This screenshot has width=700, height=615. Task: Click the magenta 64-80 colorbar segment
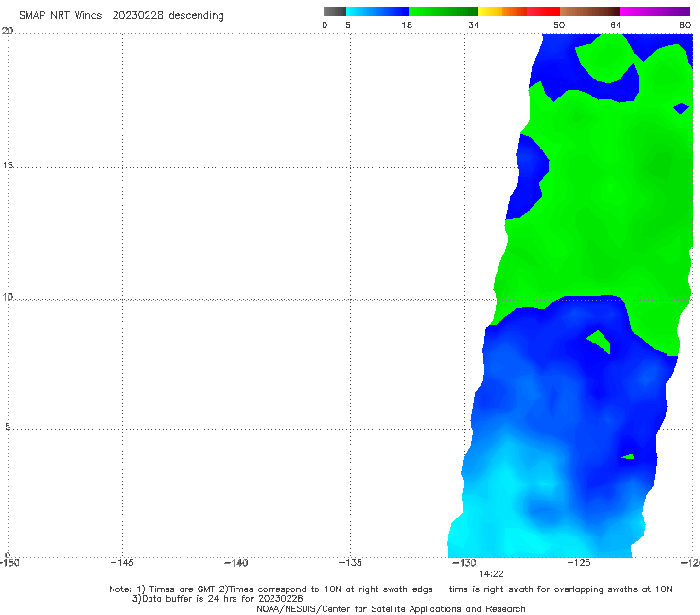[655, 11]
